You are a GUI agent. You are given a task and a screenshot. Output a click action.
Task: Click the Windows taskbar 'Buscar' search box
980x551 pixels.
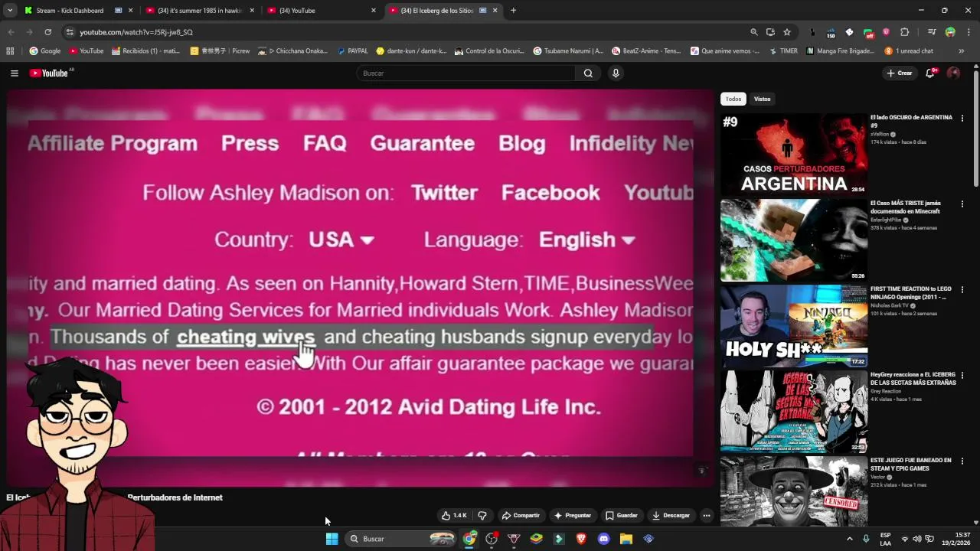400,539
